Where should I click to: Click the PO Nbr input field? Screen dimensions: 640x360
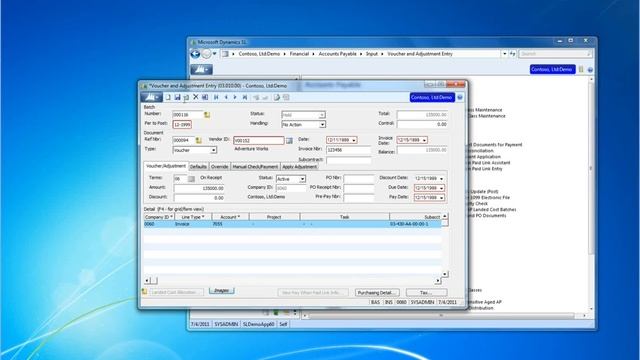[x=359, y=179]
